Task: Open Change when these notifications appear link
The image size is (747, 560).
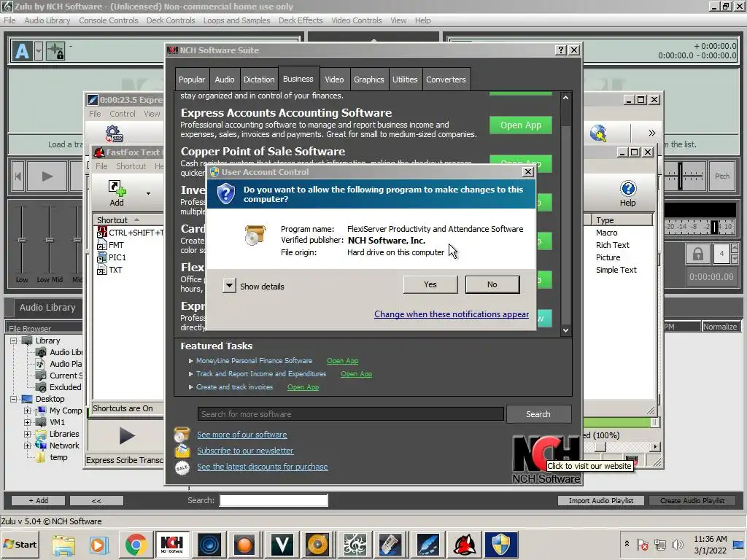Action: [x=451, y=314]
